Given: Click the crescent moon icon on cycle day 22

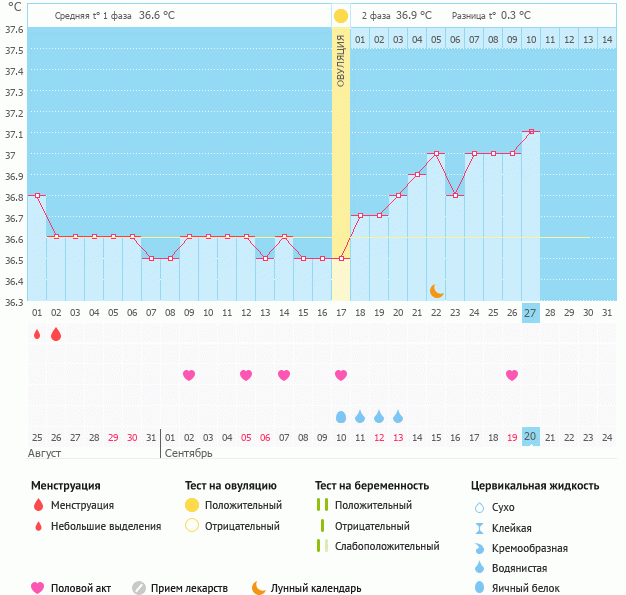Looking at the screenshot, I should (436, 290).
